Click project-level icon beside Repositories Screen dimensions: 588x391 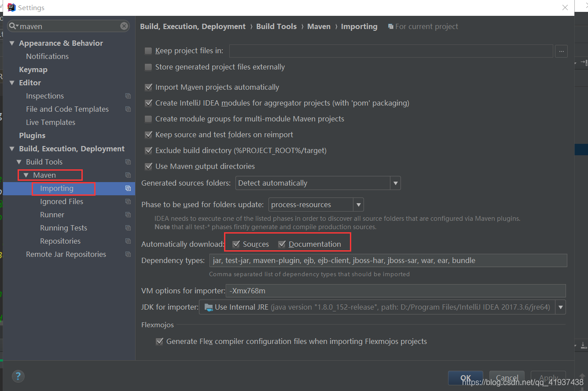[128, 241]
